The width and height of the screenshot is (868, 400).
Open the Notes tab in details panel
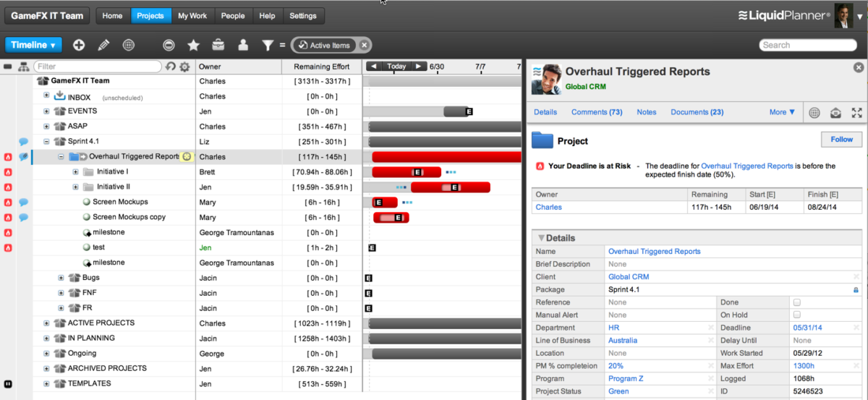[647, 112]
